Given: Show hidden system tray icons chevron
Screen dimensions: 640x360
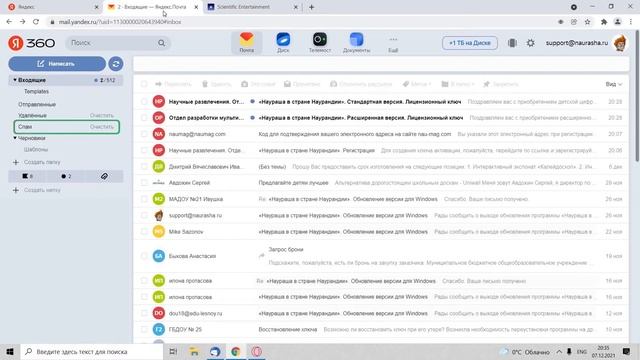Looking at the screenshot, I should 559,351.
